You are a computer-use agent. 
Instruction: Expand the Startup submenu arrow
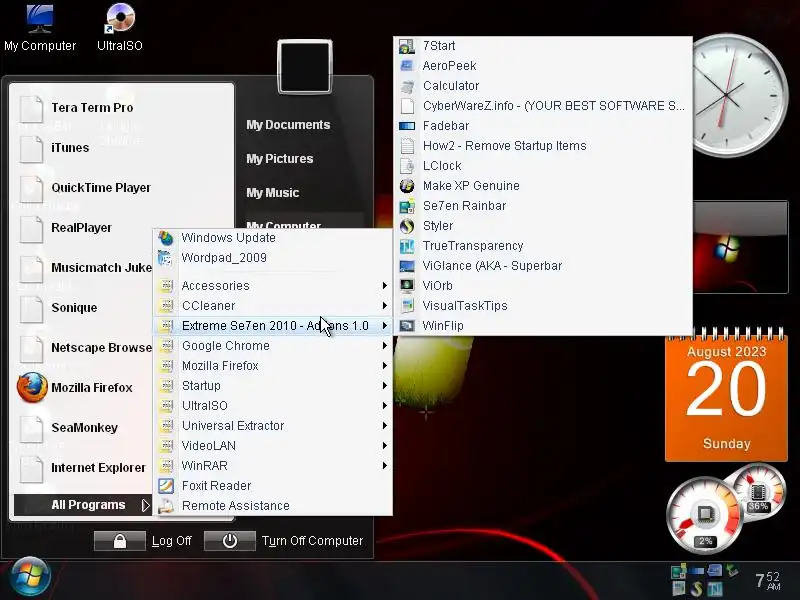(x=385, y=386)
